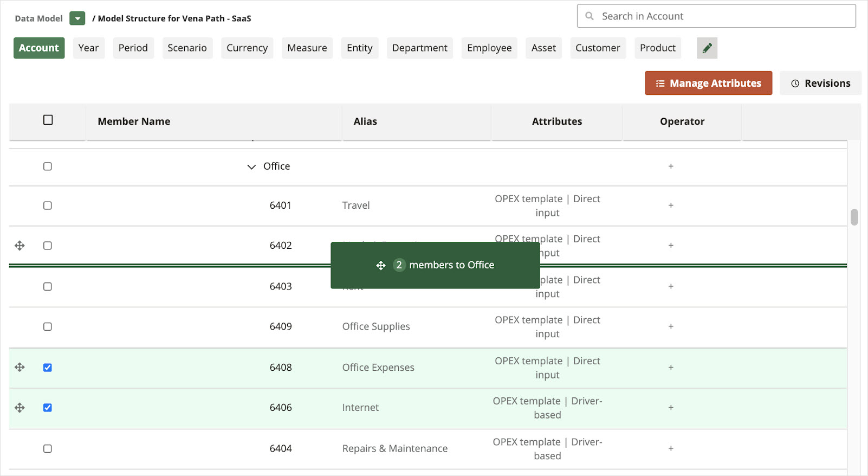
Task: Switch to the Scenario dimension tab
Action: (x=187, y=48)
